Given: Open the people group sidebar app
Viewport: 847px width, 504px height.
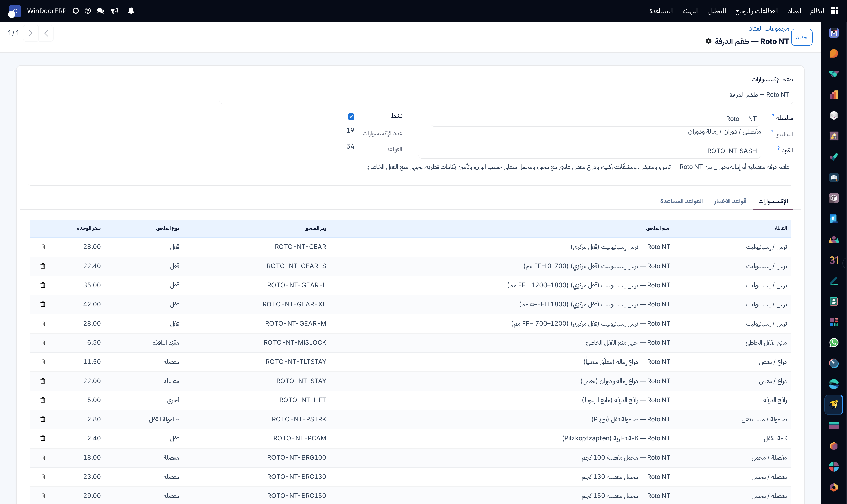Looking at the screenshot, I should point(834,239).
